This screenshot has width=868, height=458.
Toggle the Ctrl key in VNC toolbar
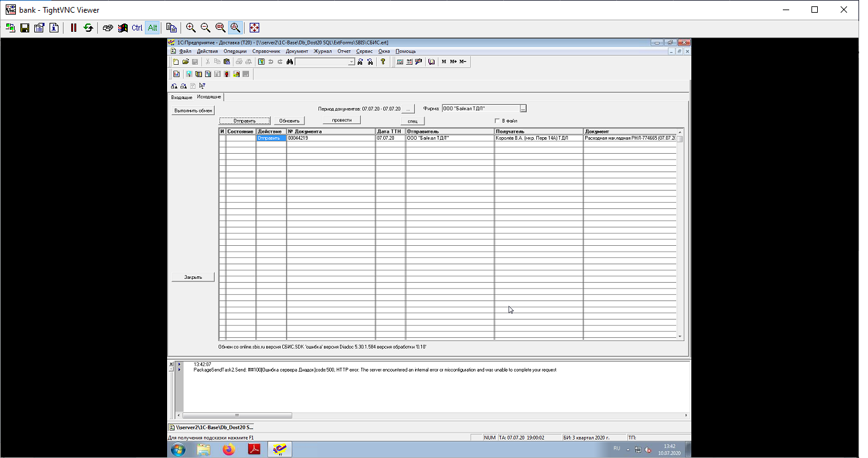point(137,28)
